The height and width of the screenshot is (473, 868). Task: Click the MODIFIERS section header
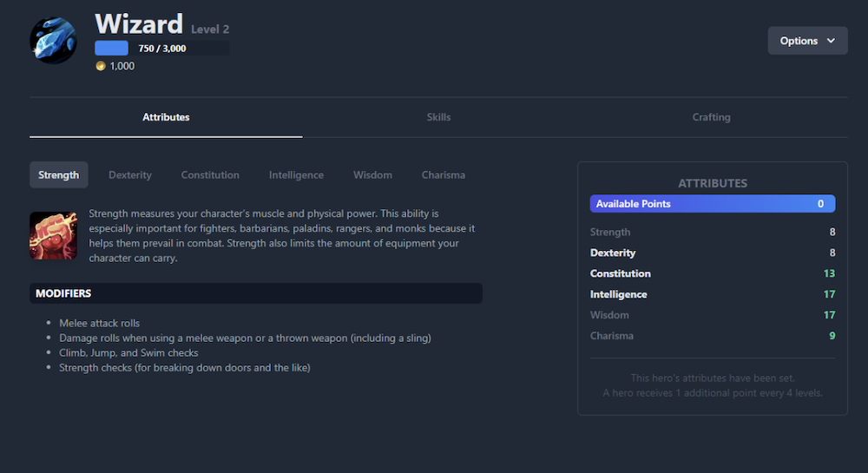256,293
